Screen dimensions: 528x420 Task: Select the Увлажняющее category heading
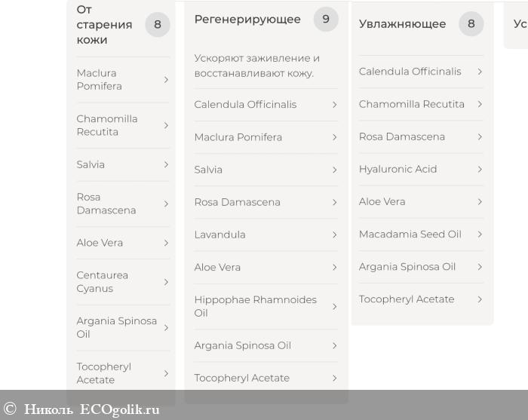point(402,24)
